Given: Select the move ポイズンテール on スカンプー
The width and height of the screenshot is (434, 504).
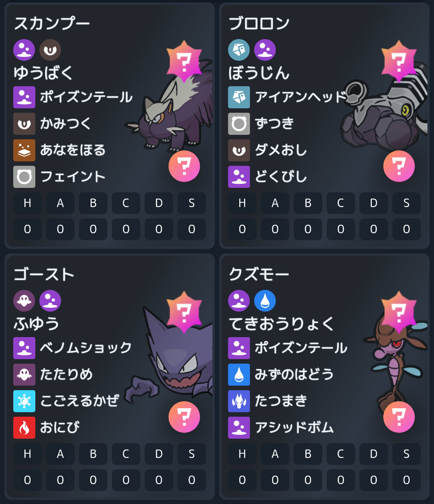Looking at the screenshot, I should (73, 97).
